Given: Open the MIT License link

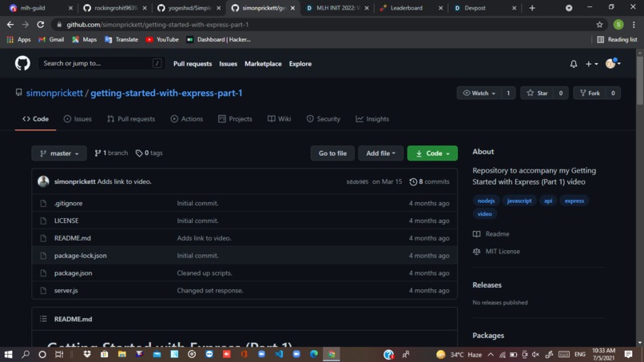Looking at the screenshot, I should pyautogui.click(x=496, y=252).
